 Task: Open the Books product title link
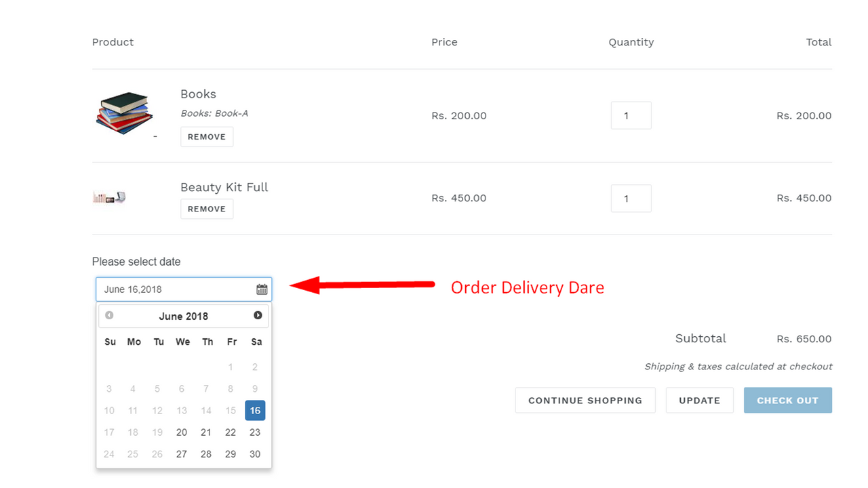click(198, 94)
